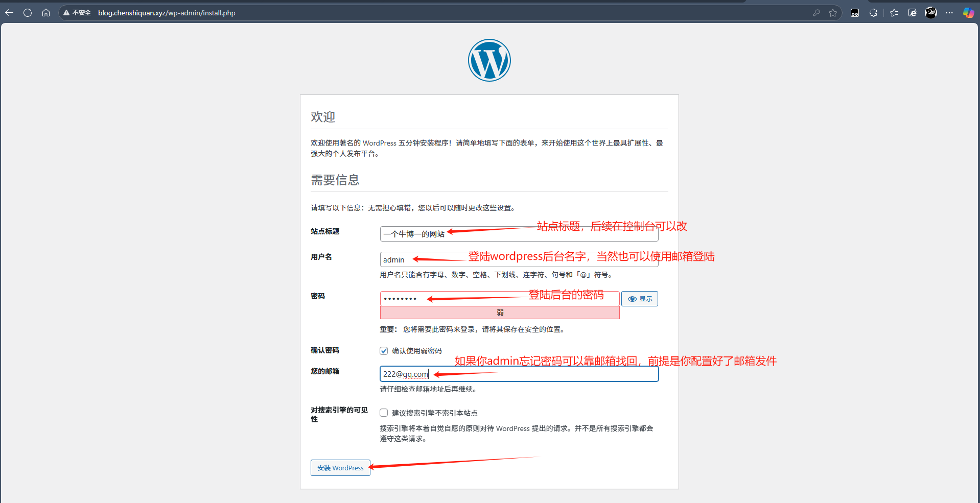The width and height of the screenshot is (980, 503).
Task: Open the Favorites list icon
Action: (x=894, y=13)
